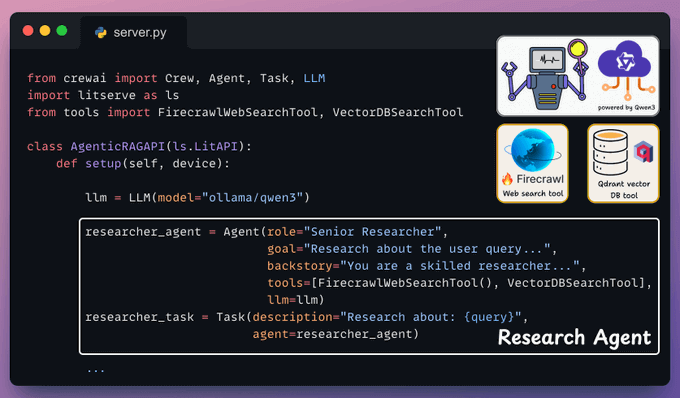The width and height of the screenshot is (680, 398).
Task: Click the "Senior Researcher" role string
Action: (373, 232)
